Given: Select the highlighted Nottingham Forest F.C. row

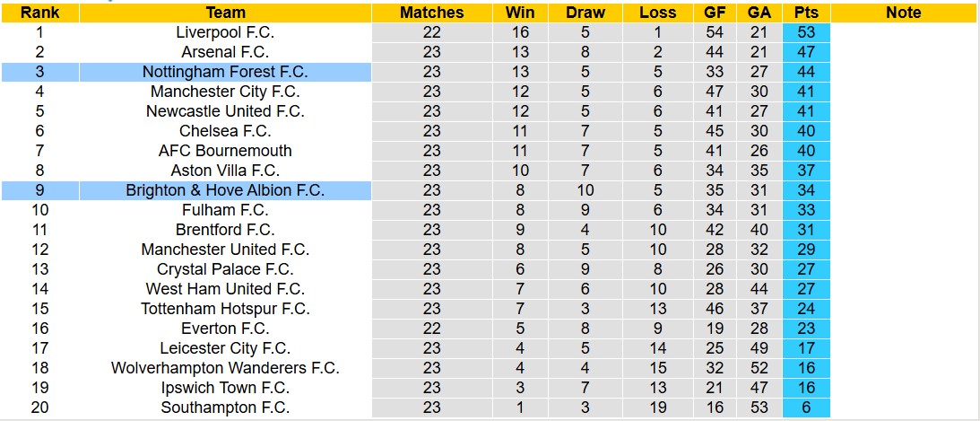Looking at the screenshot, I should coord(225,72).
